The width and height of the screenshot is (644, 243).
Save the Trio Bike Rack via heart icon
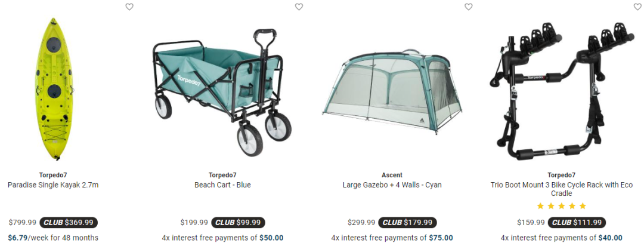[638, 7]
